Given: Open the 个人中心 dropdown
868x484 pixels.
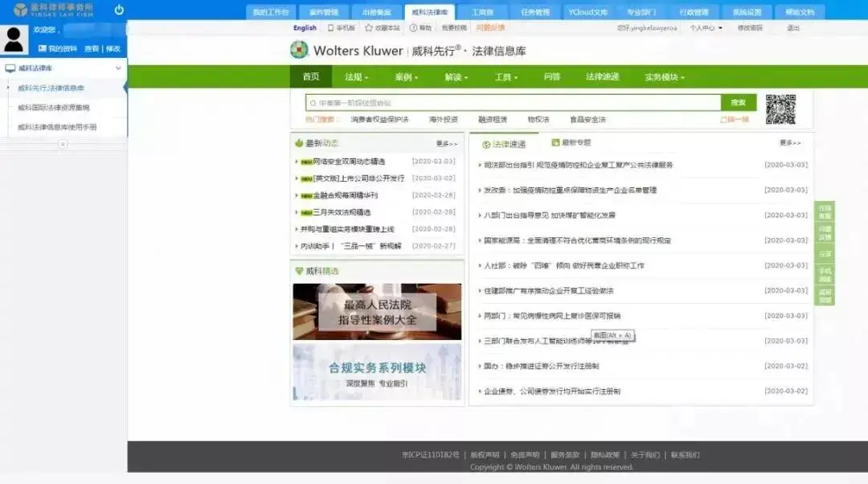Looking at the screenshot, I should (706, 27).
